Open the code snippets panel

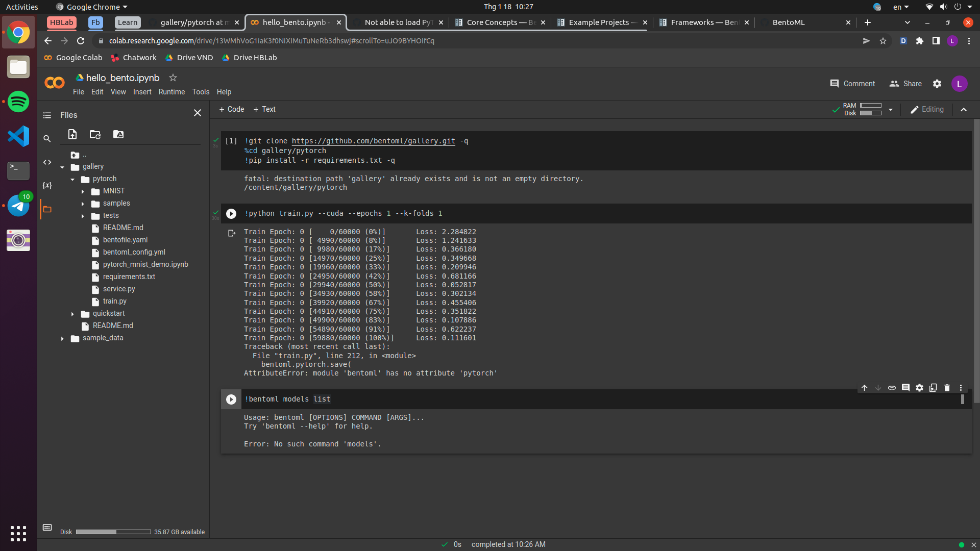[47, 162]
